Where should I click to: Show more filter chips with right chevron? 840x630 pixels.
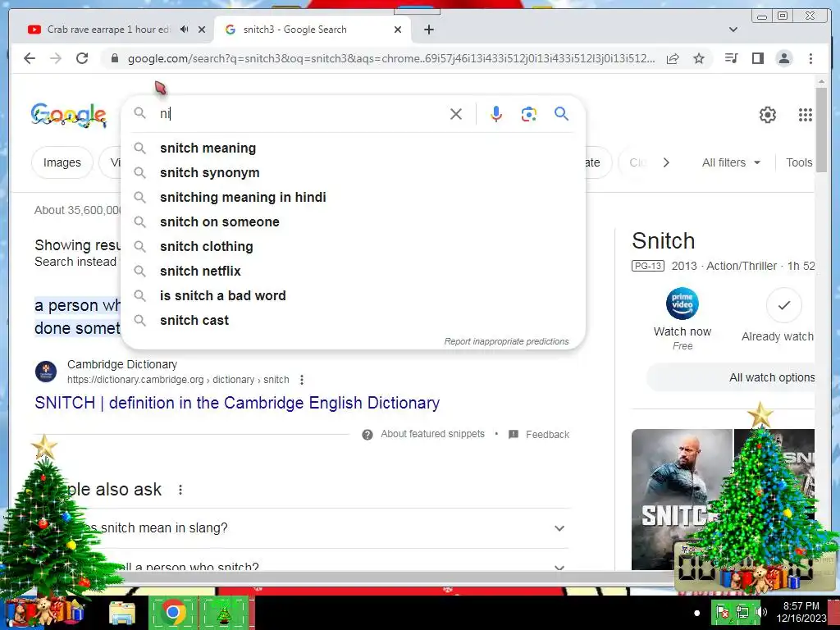tap(666, 162)
